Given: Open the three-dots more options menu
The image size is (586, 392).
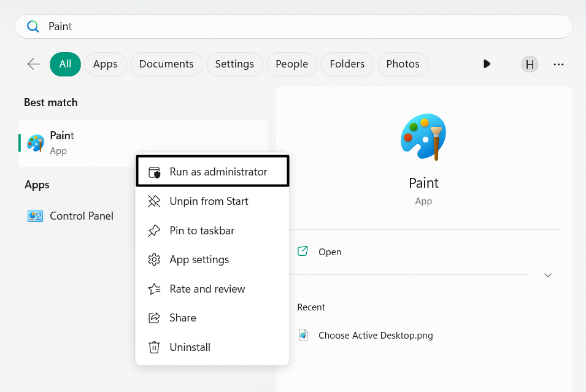Looking at the screenshot, I should pyautogui.click(x=558, y=64).
